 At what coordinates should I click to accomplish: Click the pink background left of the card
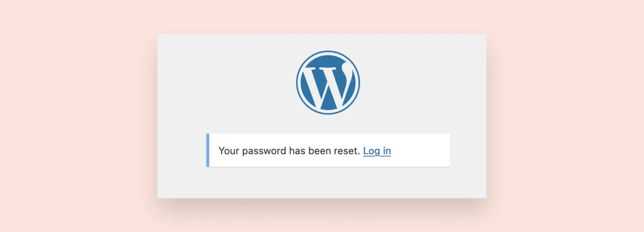77,116
